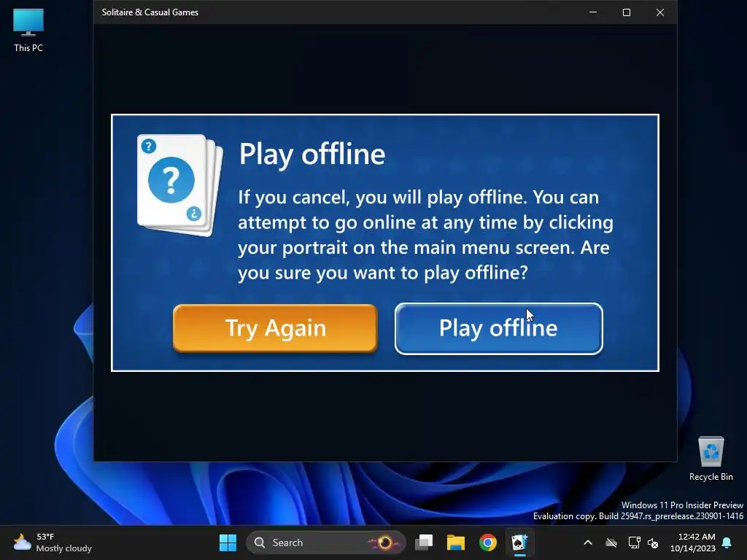This screenshot has height=560, width=747.
Task: Minimize the Solitaire & Casual Games window
Action: (x=593, y=12)
